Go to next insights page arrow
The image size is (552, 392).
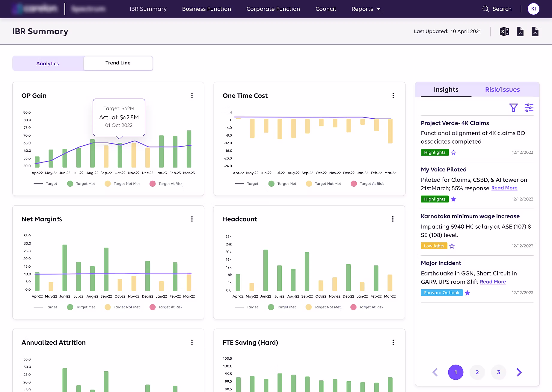coord(519,372)
